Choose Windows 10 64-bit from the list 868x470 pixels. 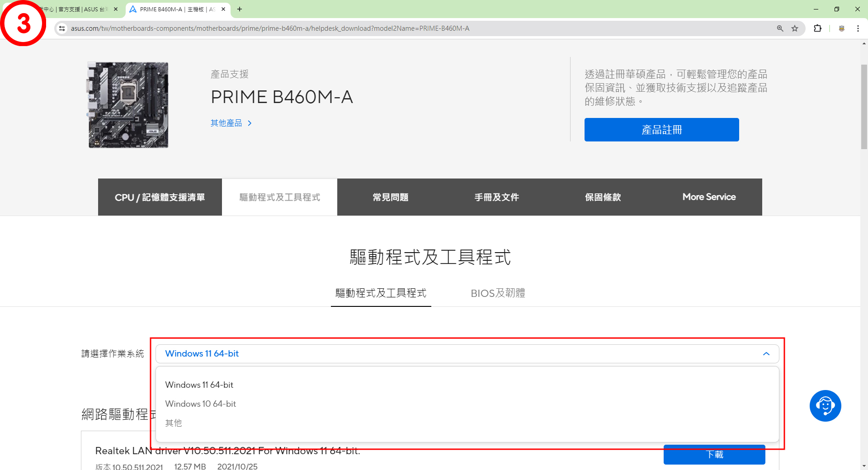[x=201, y=404]
